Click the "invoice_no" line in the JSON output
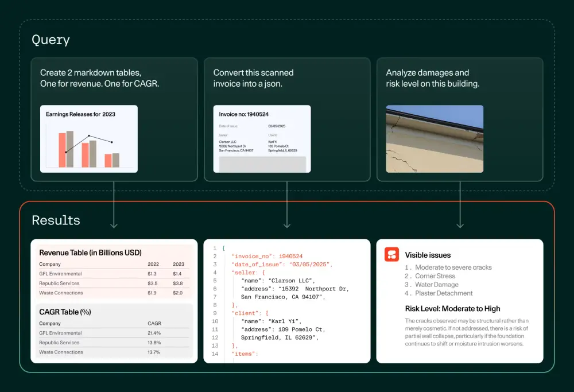574x392 pixels. pyautogui.click(x=267, y=256)
